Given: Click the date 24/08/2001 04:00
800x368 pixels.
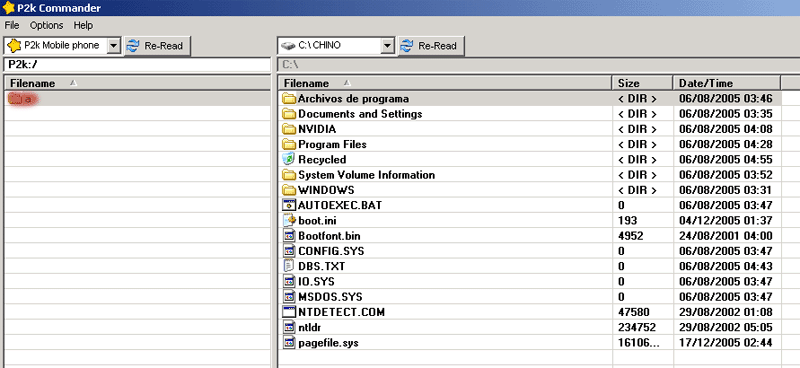Looking at the screenshot, I should 726,236.
